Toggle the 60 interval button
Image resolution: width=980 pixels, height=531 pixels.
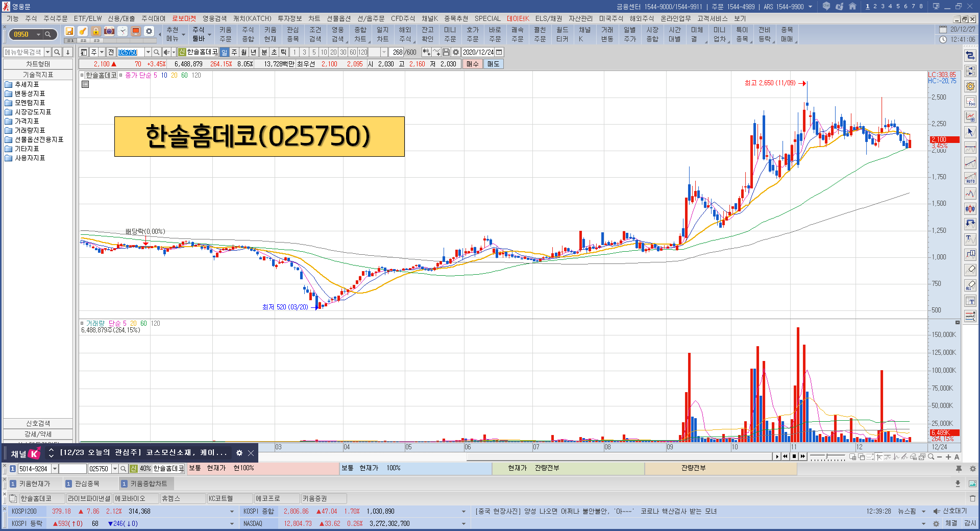(353, 52)
